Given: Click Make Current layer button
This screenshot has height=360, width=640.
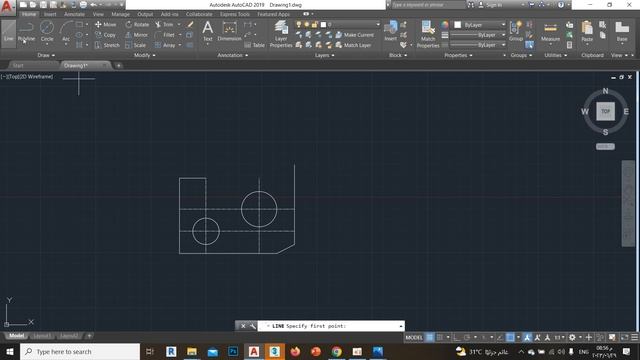Looking at the screenshot, I should (355, 35).
